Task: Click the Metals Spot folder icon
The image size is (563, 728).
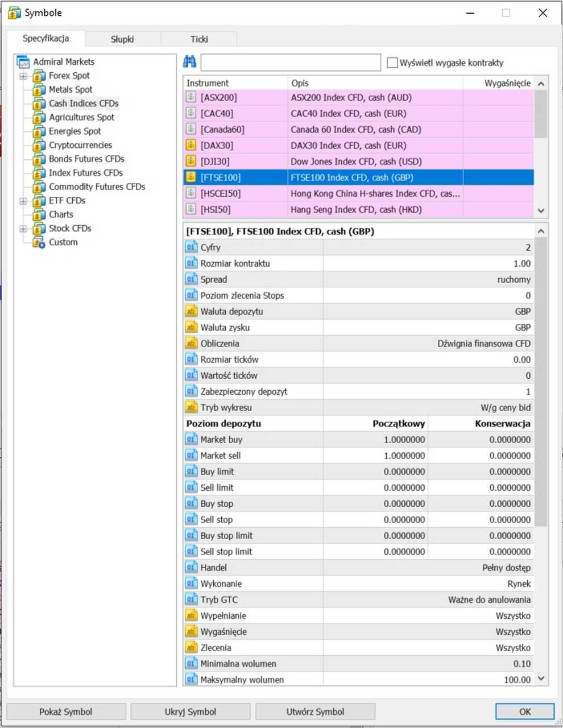Action: [x=39, y=90]
